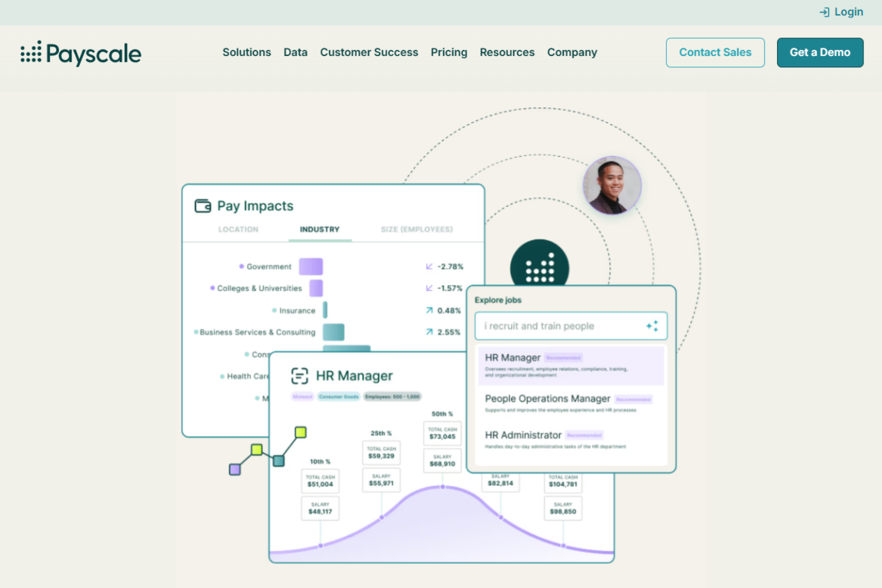The width and height of the screenshot is (882, 588).
Task: Switch to the LOCATION tab
Action: 238,229
